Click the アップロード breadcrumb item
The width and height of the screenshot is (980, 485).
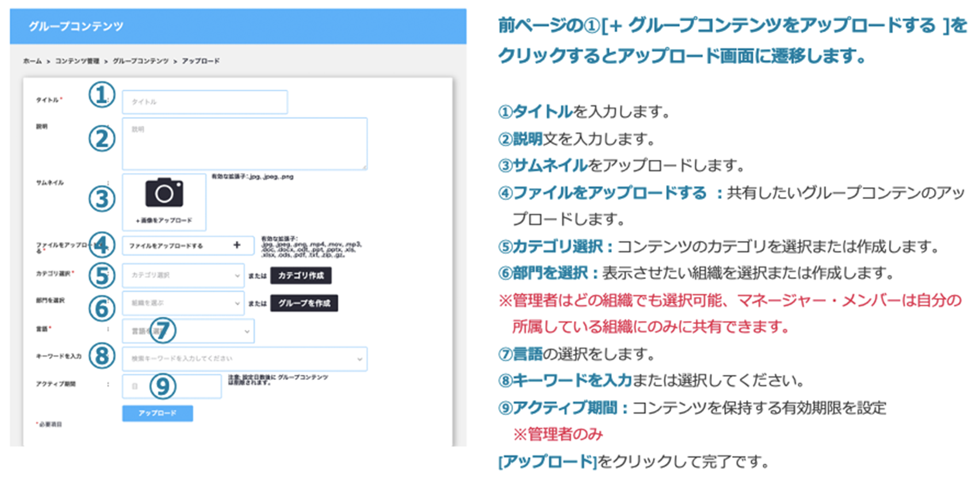(x=201, y=61)
